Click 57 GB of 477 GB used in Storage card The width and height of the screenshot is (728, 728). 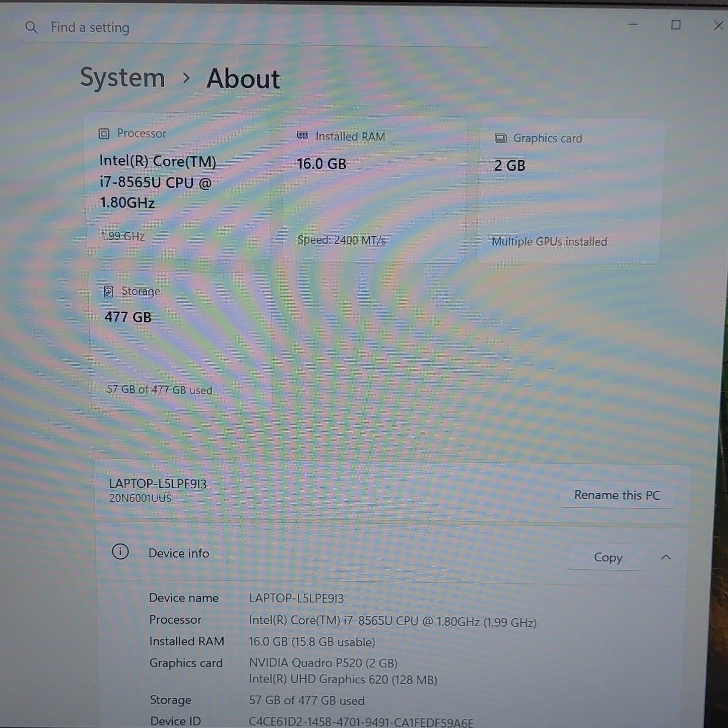pos(159,389)
